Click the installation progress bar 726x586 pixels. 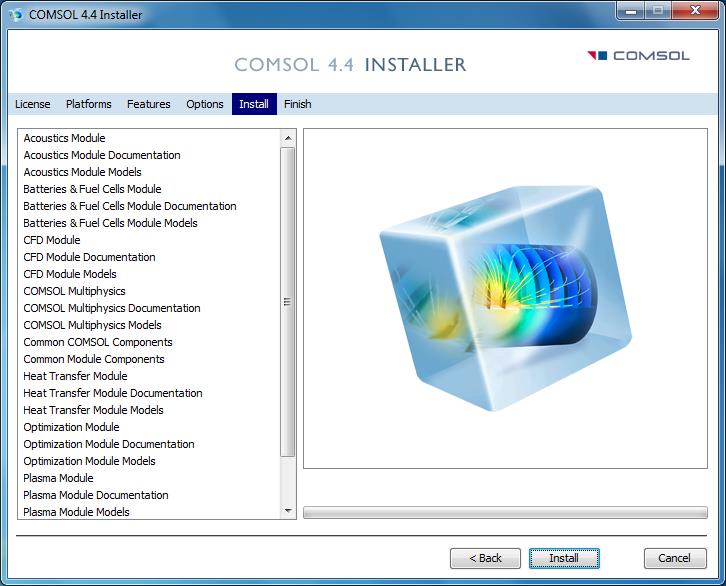pos(505,513)
